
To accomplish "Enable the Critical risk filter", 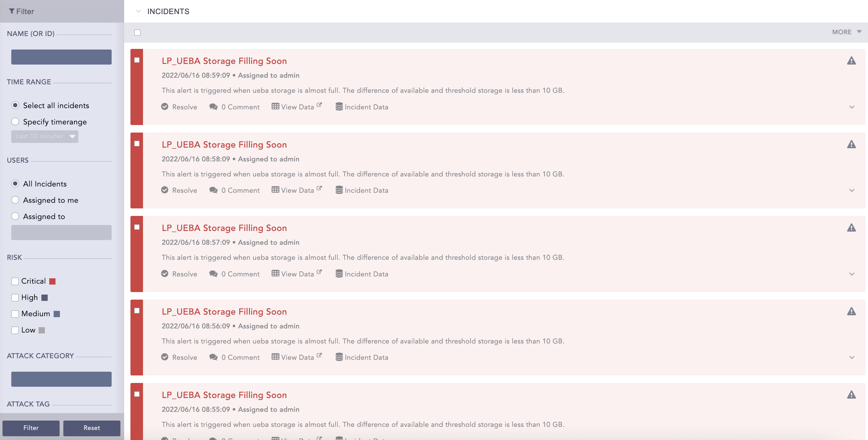I will pos(15,281).
